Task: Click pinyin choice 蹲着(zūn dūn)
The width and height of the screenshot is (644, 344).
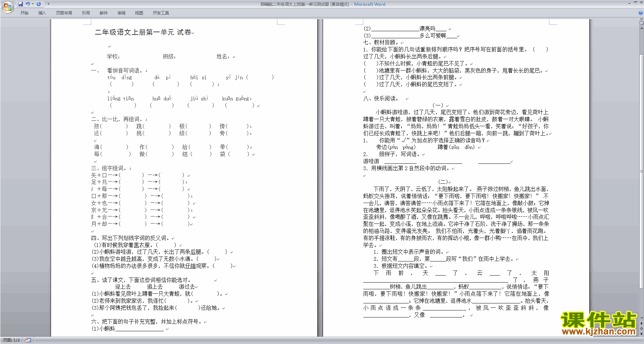Action: tap(456, 147)
